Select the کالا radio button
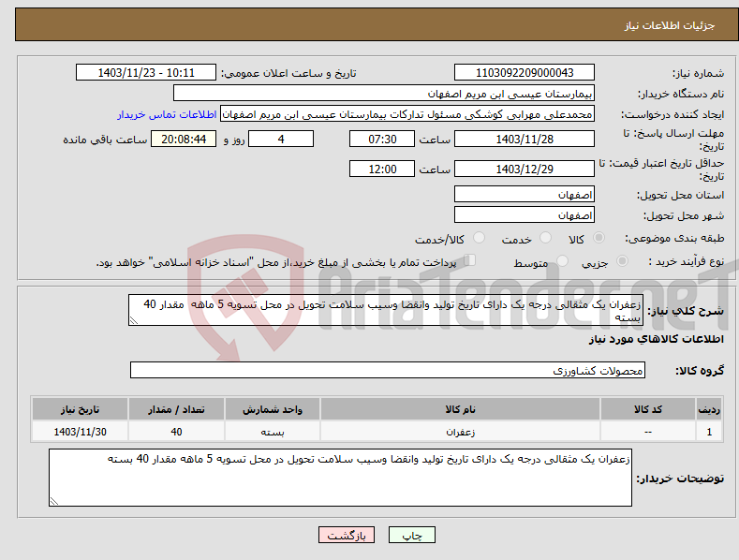Viewport: 739px width, 560px height. point(599,238)
